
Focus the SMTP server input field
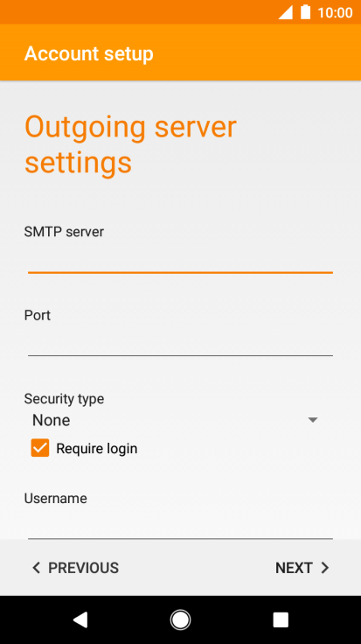click(x=180, y=259)
